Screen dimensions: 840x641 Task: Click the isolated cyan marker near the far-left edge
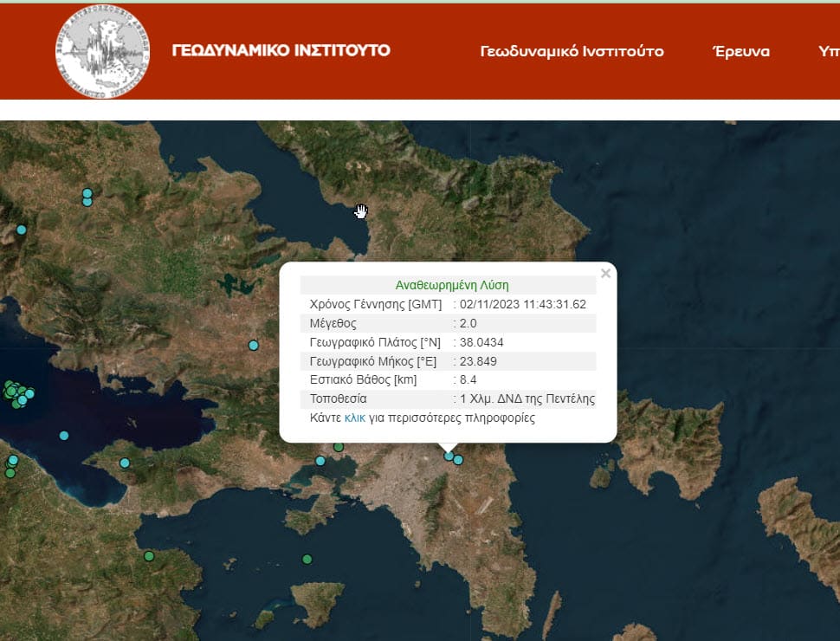22,230
